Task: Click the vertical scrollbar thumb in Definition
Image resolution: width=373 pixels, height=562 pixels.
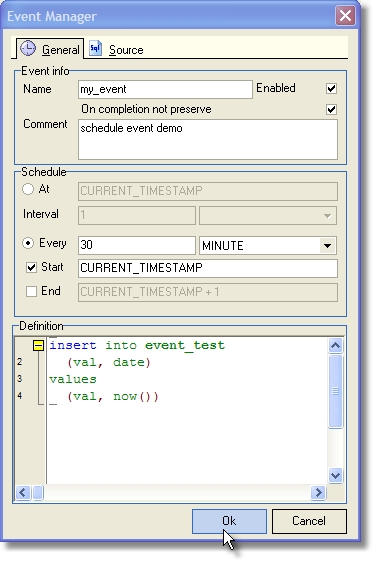Action: pyautogui.click(x=335, y=391)
